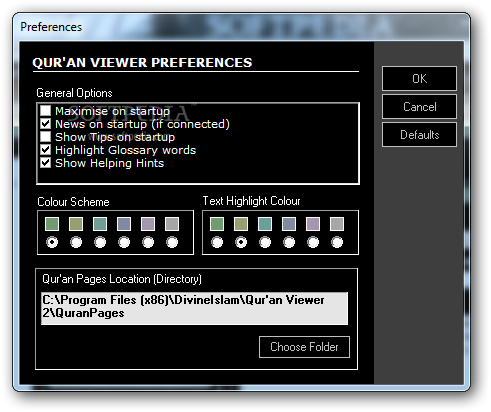
Task: Click the green Colour Scheme swatch
Action: [x=52, y=224]
